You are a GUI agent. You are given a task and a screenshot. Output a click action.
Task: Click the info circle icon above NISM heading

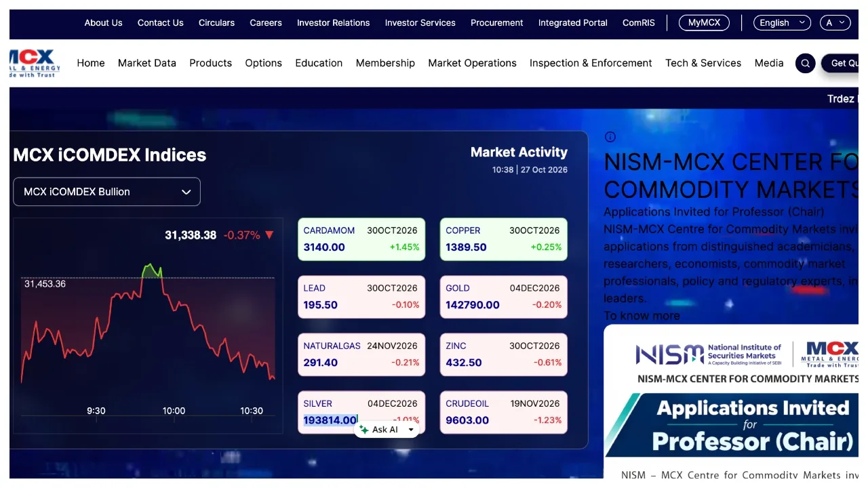coord(610,137)
